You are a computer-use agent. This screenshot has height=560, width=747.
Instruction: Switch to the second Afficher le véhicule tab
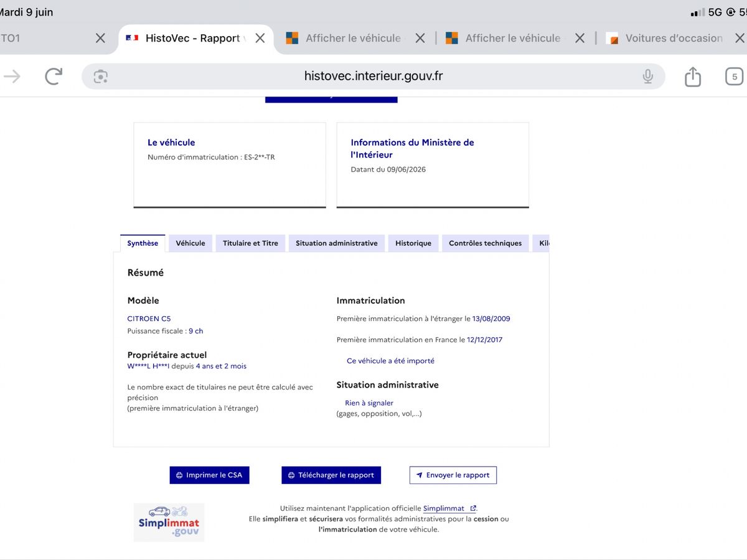[505, 38]
